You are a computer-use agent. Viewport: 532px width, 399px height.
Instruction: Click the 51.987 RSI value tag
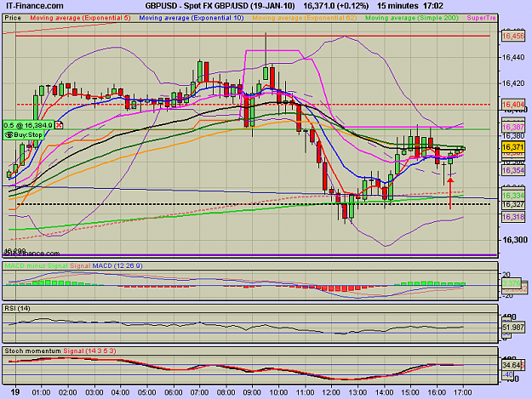click(x=513, y=328)
